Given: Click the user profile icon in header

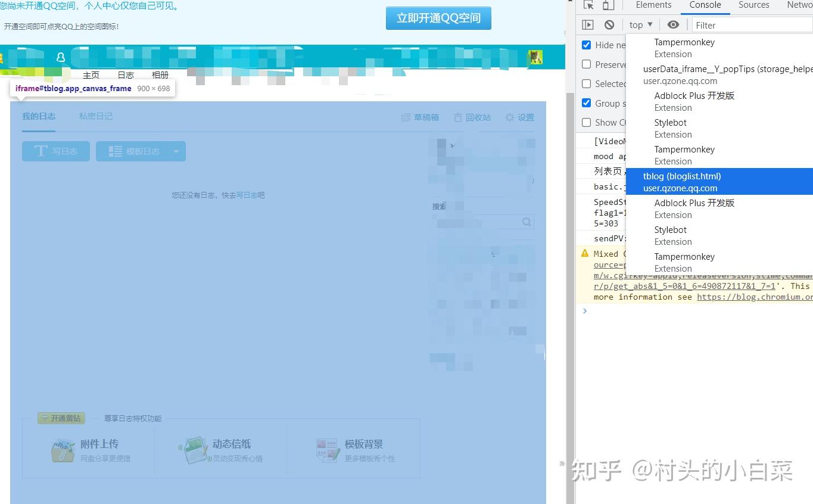Looking at the screenshot, I should [x=60, y=57].
